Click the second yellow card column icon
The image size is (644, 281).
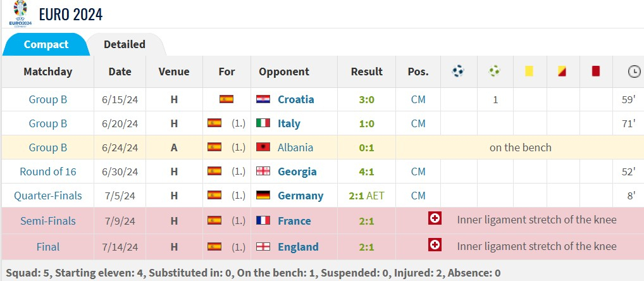coord(562,71)
